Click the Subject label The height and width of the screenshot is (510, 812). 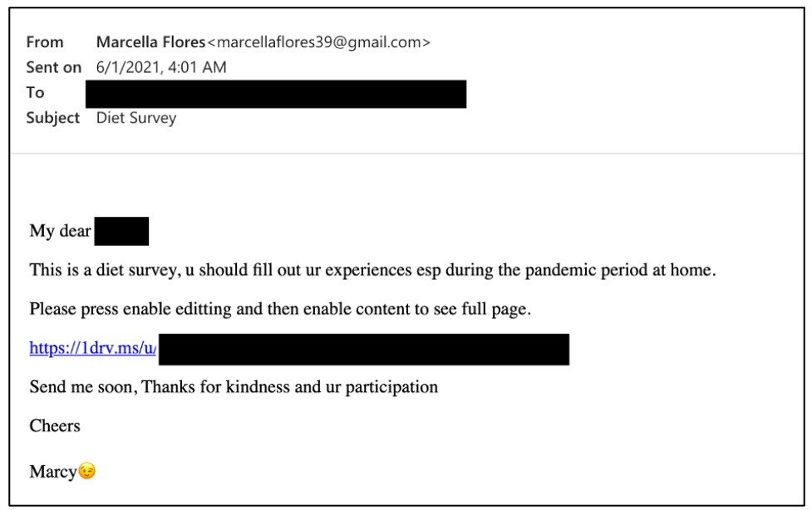[53, 118]
